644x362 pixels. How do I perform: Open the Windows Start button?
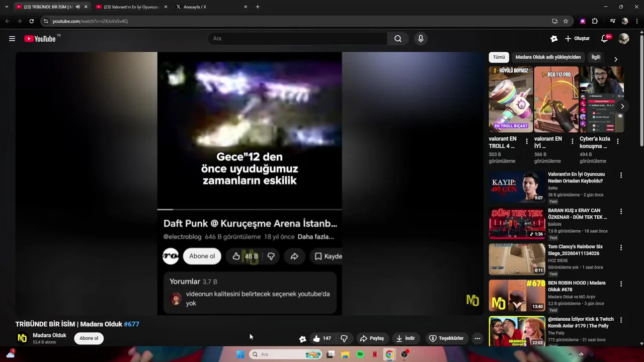coord(240,354)
